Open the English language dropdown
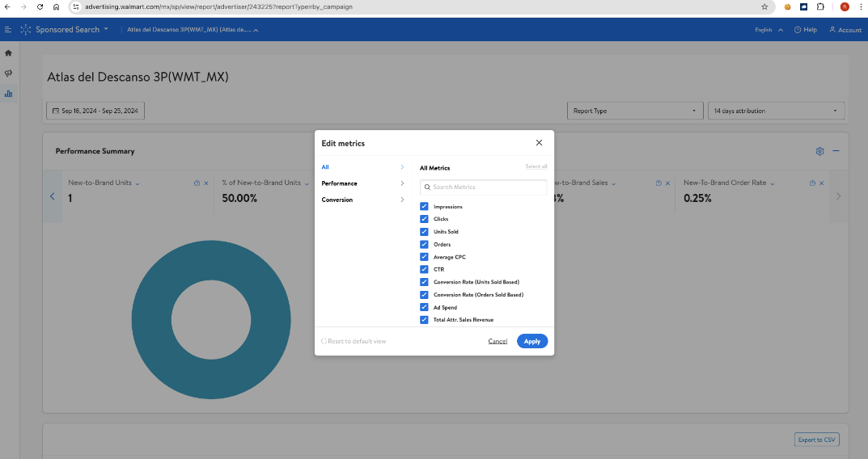Image resolution: width=868 pixels, height=459 pixels. pos(769,30)
